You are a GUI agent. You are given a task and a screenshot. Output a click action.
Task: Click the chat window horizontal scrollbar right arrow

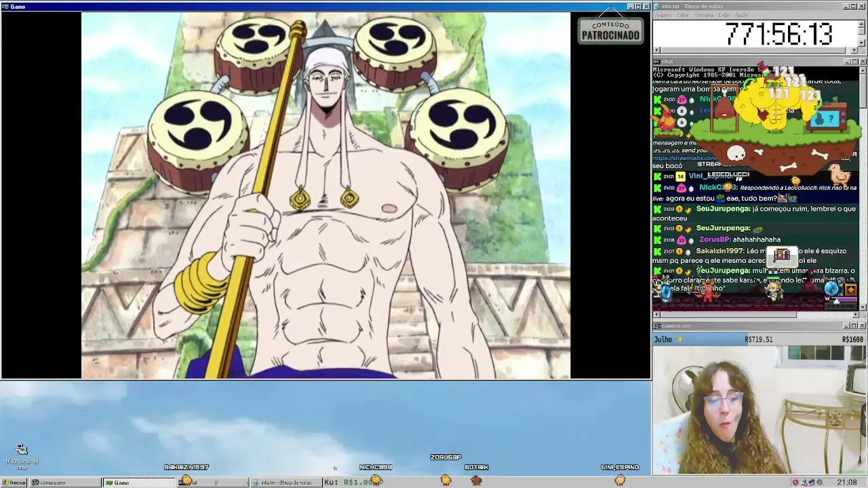click(854, 314)
